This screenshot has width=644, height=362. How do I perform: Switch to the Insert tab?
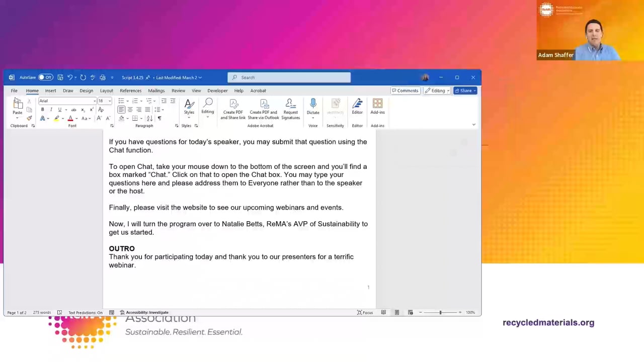[50, 90]
